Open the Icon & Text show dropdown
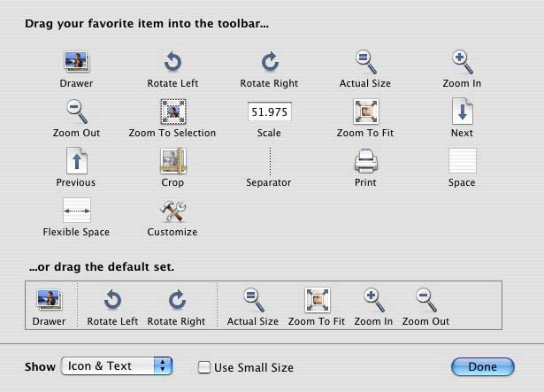Viewport: 544px width, 392px height. click(x=116, y=366)
